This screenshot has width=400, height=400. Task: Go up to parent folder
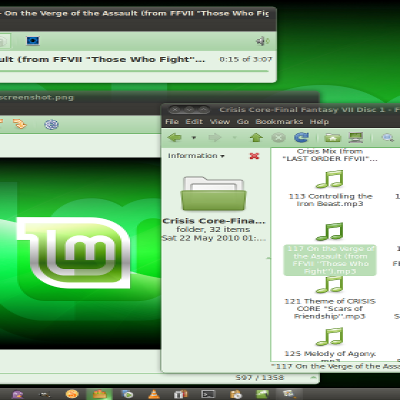pos(256,137)
